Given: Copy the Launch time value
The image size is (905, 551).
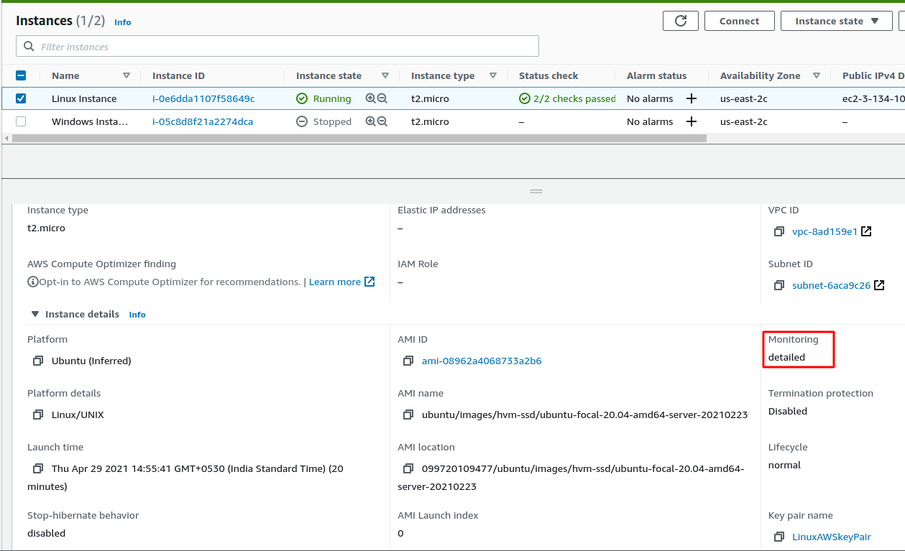Looking at the screenshot, I should tap(38, 468).
